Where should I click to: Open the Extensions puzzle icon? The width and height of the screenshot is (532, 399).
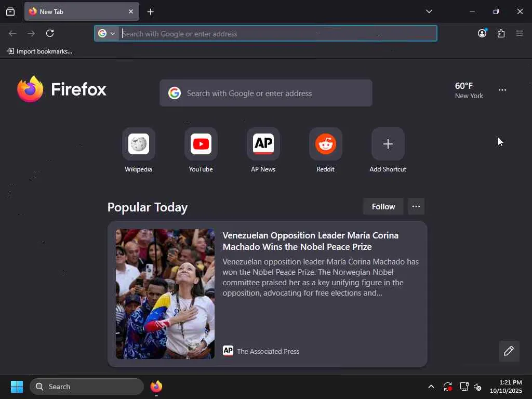[501, 33]
